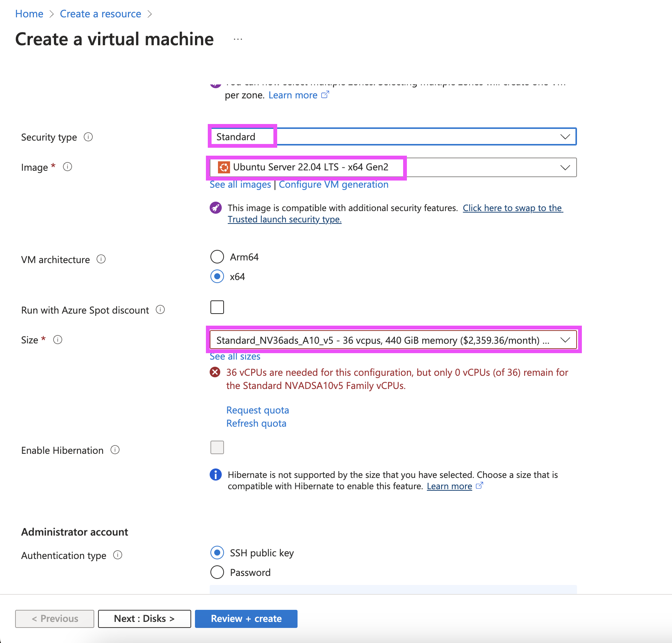Screen dimensions: 672x643
Task: Click breadcrumb chevron after Create a resource
Action: 150,14
